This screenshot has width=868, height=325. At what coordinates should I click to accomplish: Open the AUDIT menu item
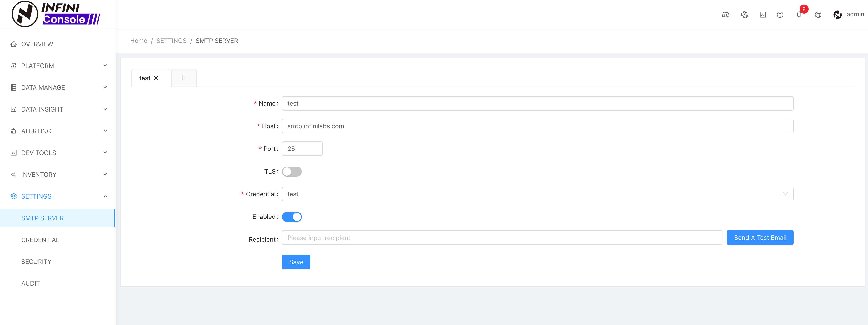pyautogui.click(x=31, y=283)
